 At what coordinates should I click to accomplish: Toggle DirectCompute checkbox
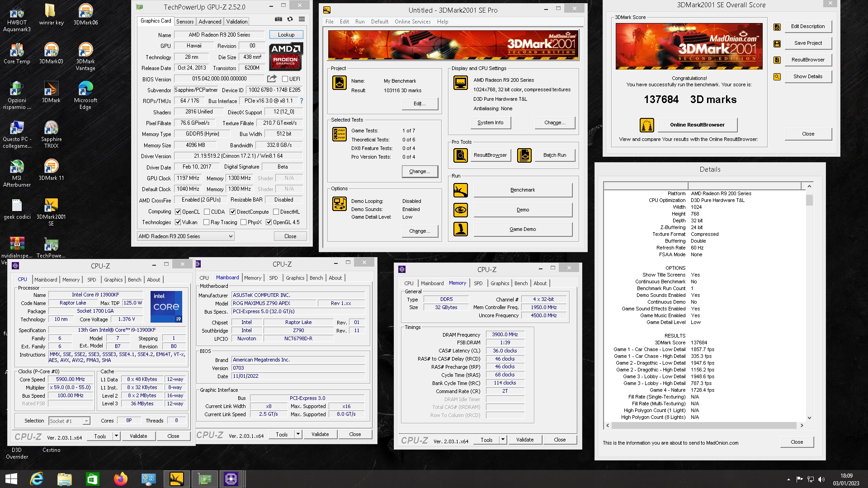[x=232, y=212]
